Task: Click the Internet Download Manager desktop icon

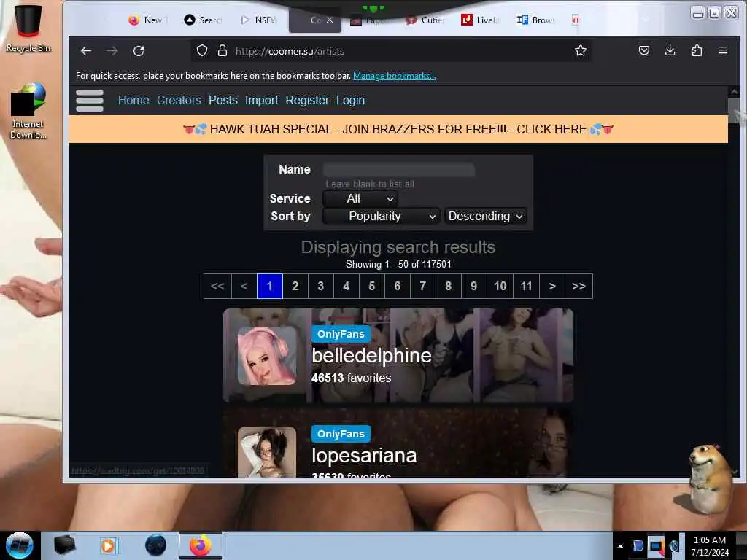Action: click(x=28, y=111)
